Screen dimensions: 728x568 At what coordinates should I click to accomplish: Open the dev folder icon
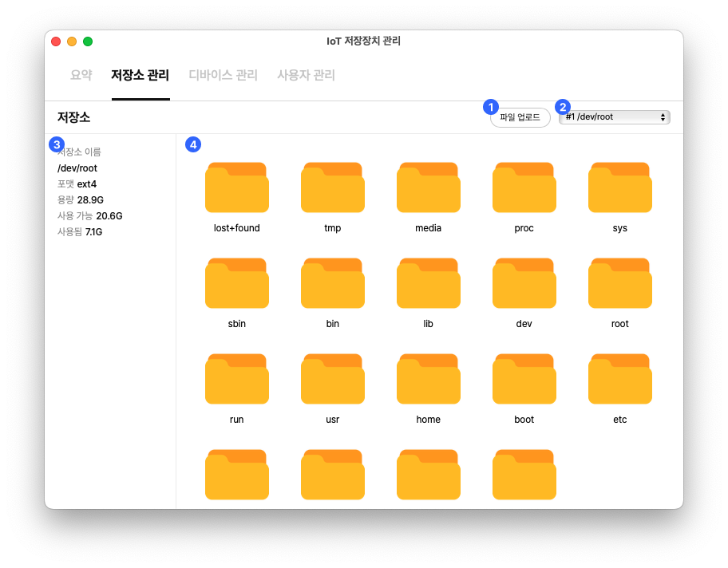(x=524, y=283)
